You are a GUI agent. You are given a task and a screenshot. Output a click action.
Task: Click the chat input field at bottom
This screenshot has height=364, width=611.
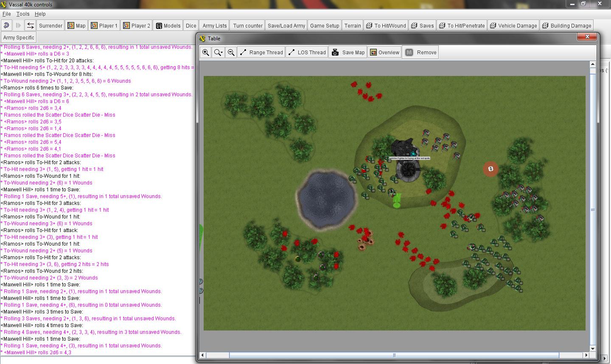pos(98,360)
